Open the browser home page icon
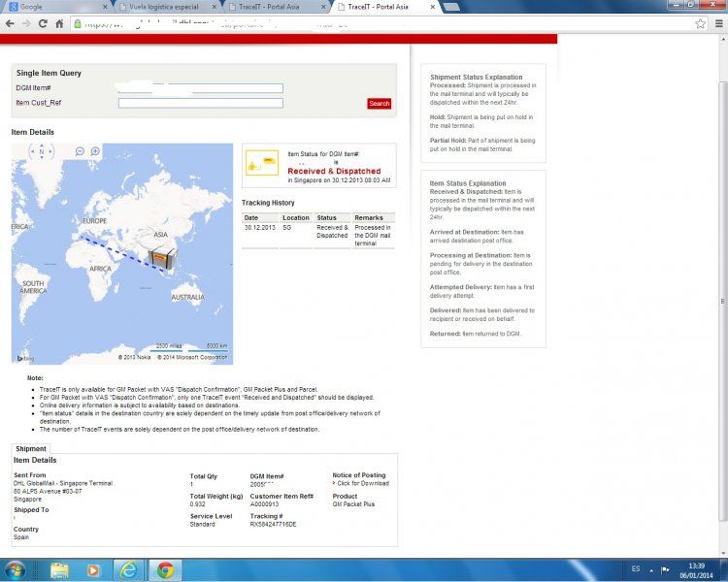The height and width of the screenshot is (582, 728). [x=59, y=23]
